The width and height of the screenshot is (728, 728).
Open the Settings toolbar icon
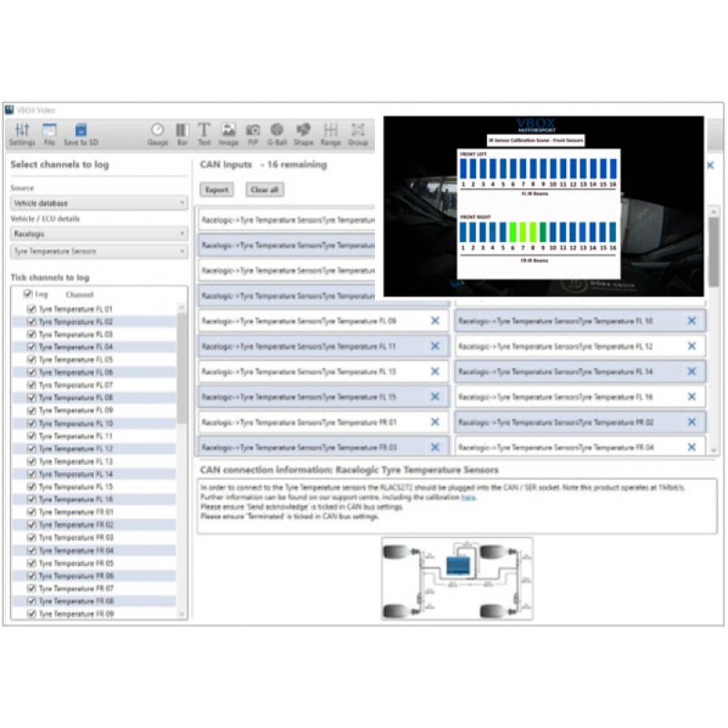22,135
